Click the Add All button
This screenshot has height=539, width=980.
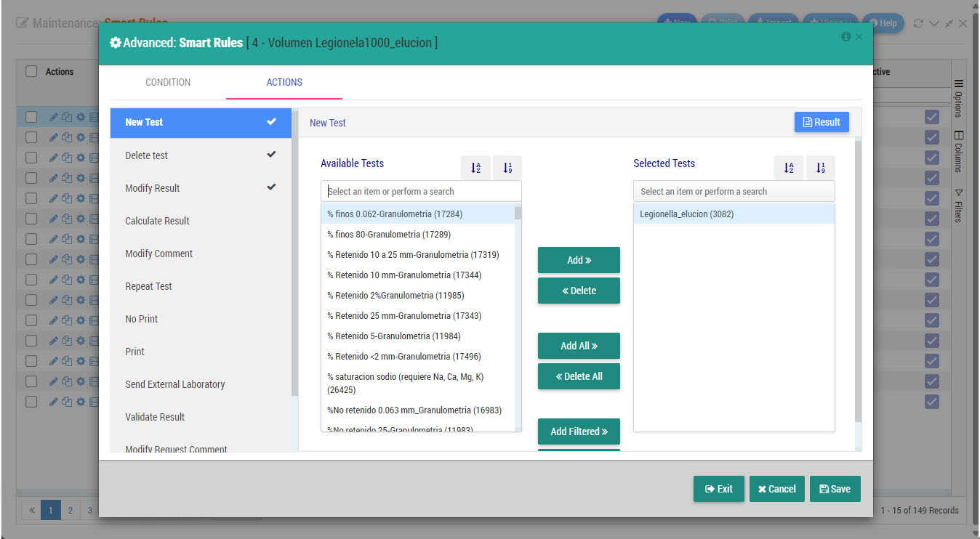pos(579,346)
